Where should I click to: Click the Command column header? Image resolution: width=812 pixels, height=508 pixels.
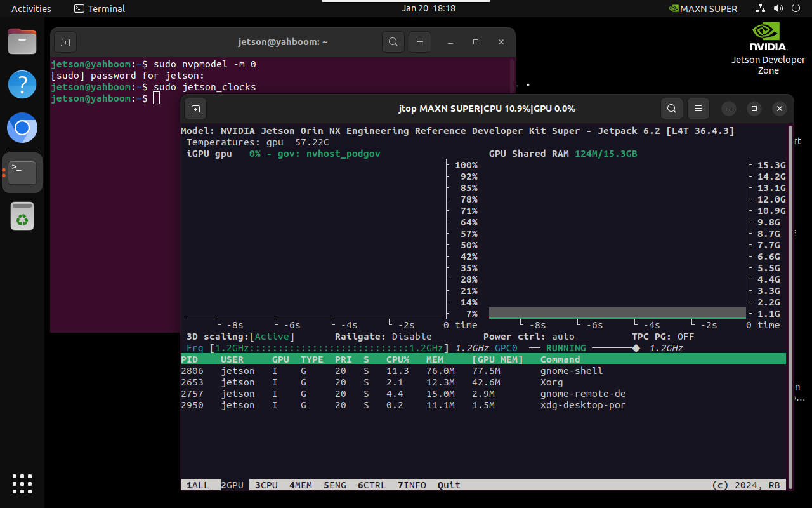(560, 359)
